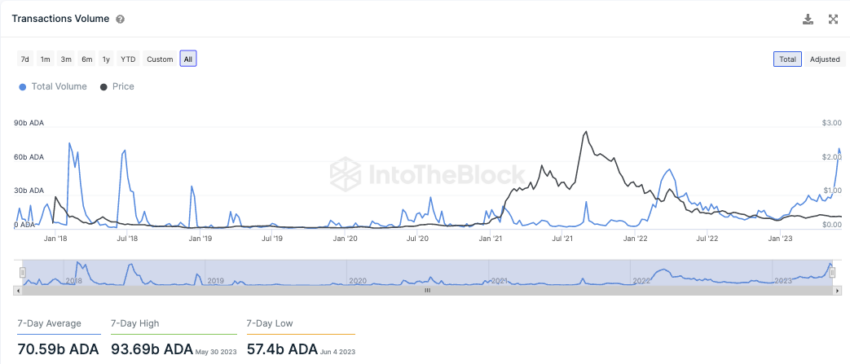Image resolution: width=850 pixels, height=364 pixels.
Task: Click left scroll arrow of navigator
Action: 18,291
